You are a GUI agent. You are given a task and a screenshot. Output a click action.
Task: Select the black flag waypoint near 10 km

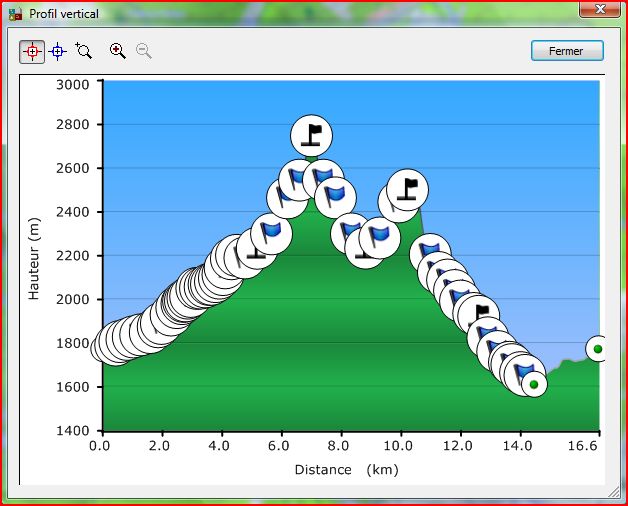(x=408, y=187)
